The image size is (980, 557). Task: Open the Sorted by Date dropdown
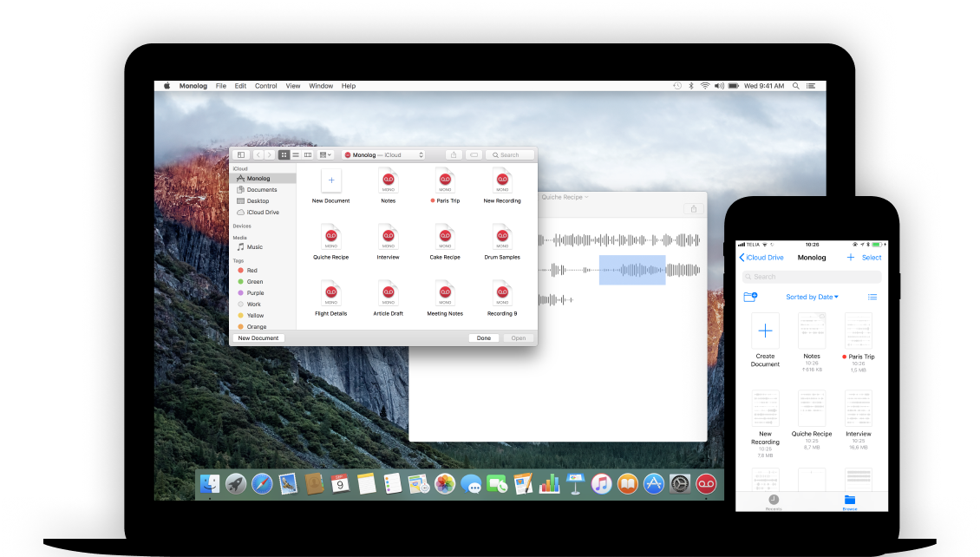click(x=812, y=297)
